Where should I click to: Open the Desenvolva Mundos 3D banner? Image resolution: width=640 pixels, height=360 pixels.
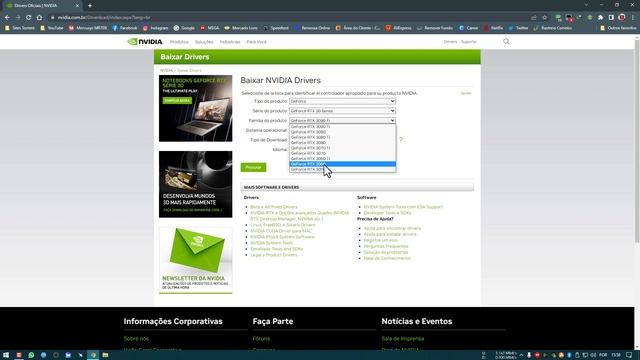[196, 184]
